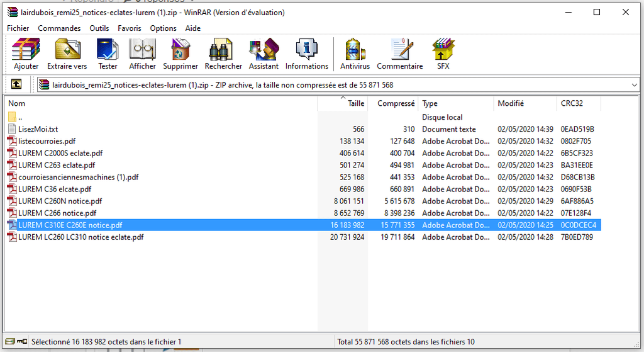
Task: Open the Options menu
Action: coord(163,28)
